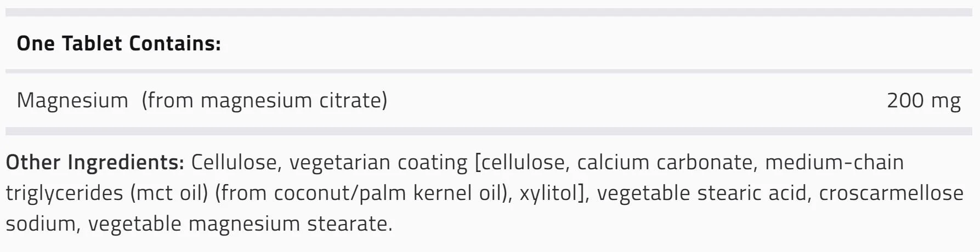Click the 'calcium carbonate' ingredient text

click(x=664, y=162)
